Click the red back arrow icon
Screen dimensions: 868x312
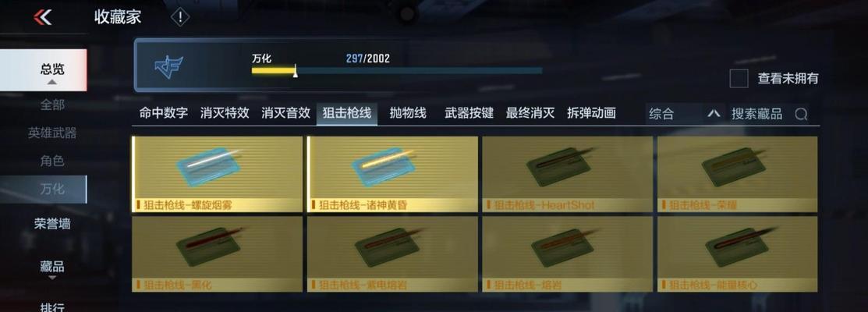pyautogui.click(x=42, y=17)
